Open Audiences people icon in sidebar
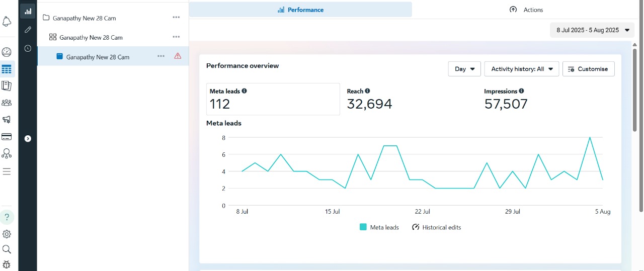 click(x=7, y=103)
